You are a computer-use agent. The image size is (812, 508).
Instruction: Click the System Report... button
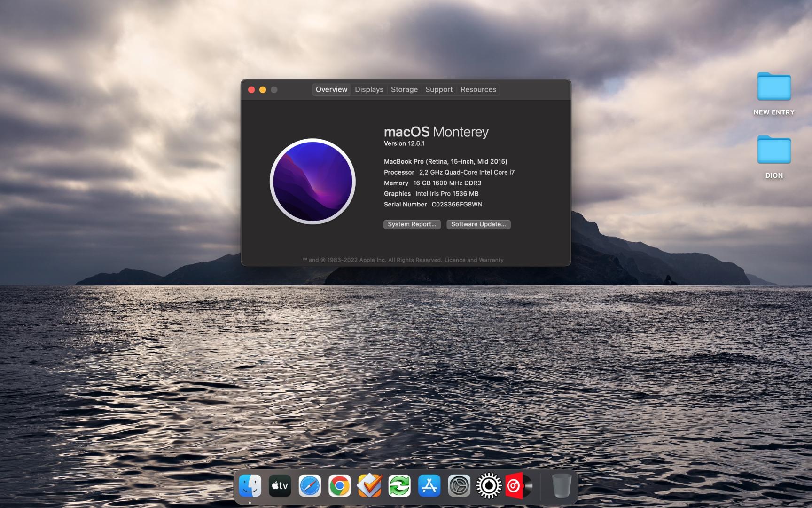point(412,224)
